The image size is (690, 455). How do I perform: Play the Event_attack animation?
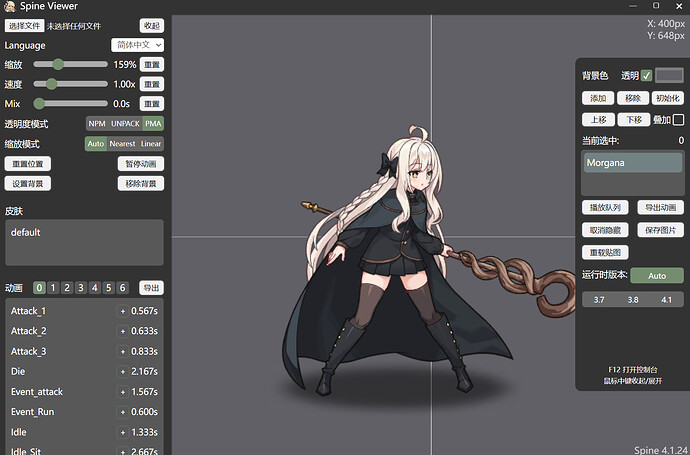pos(37,392)
